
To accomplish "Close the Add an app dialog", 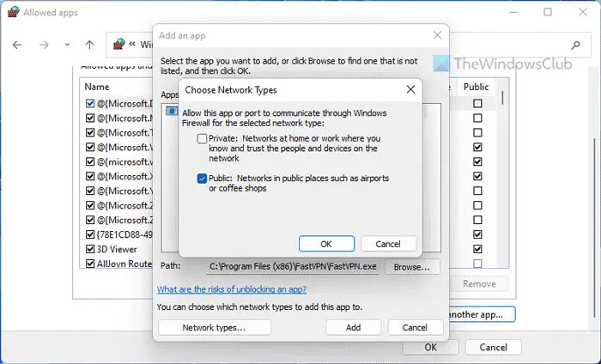I will (437, 35).
